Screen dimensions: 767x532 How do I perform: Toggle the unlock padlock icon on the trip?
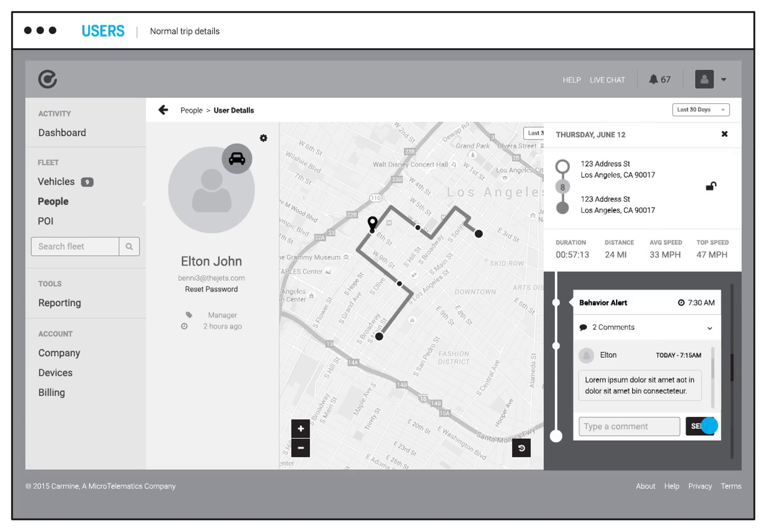pyautogui.click(x=710, y=186)
